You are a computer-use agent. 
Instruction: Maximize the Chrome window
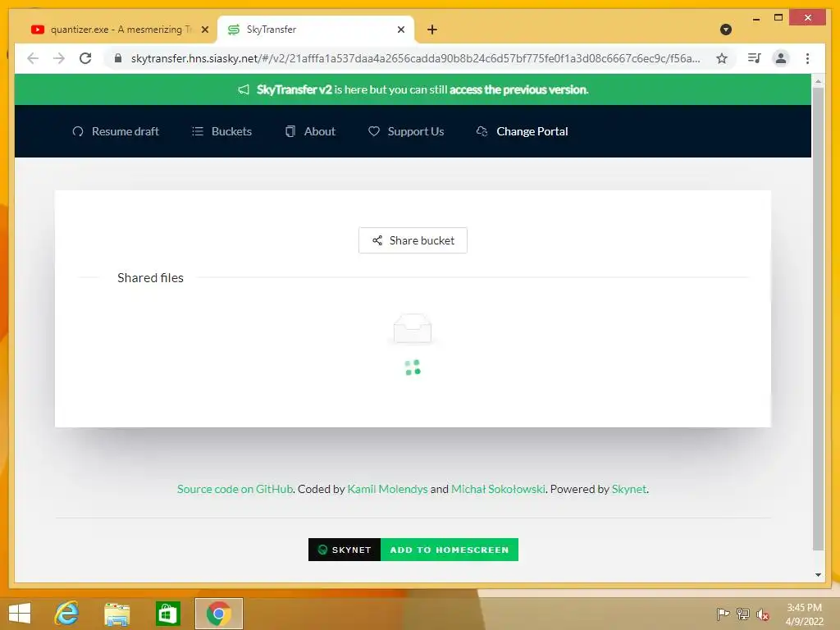click(x=778, y=18)
